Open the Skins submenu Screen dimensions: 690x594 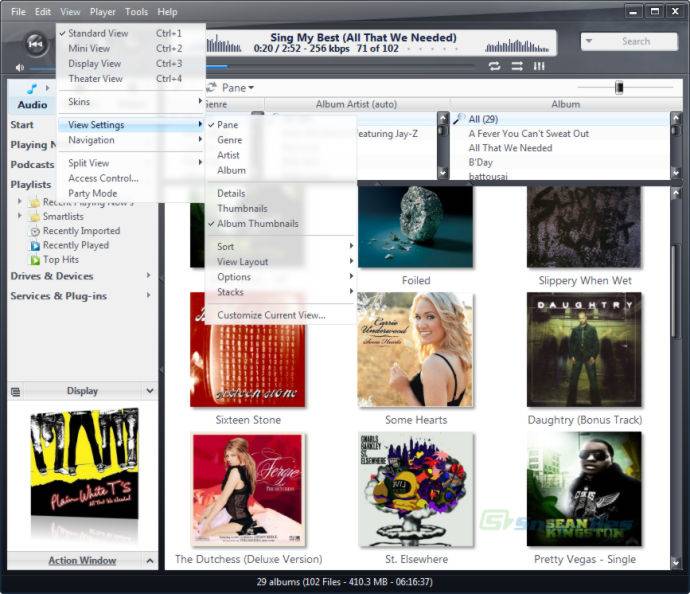coord(130,102)
